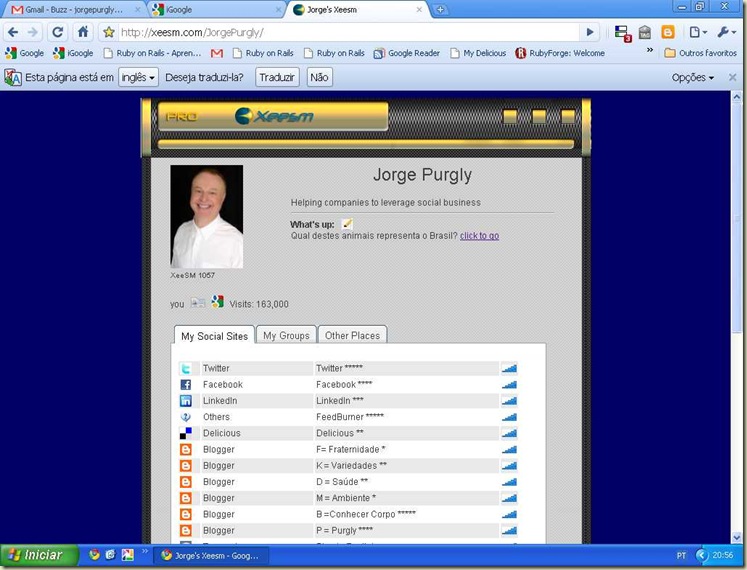The height and width of the screenshot is (570, 747).
Task: Click the browser forward arrow
Action: click(33, 32)
